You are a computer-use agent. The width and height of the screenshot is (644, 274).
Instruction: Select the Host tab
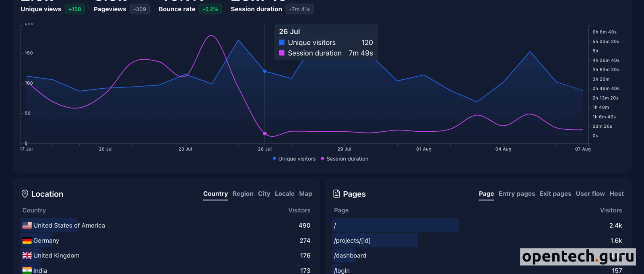[616, 194]
